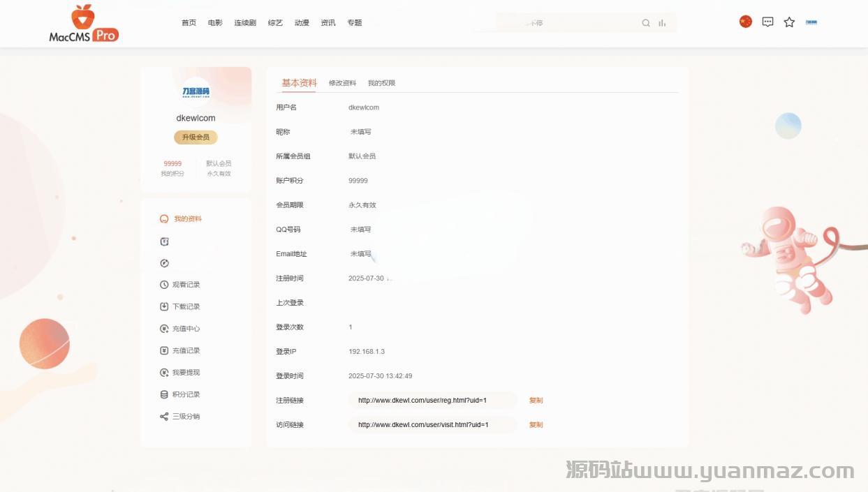This screenshot has width=868, height=492.
Task: Copy the 访问链接 URL with 复制
Action: coord(536,425)
